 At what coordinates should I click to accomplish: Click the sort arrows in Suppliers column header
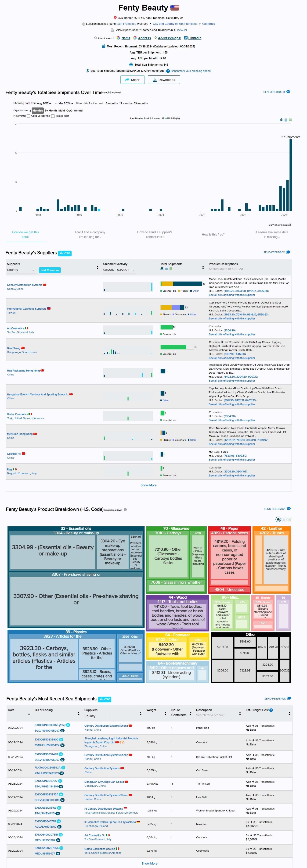click(x=98, y=268)
